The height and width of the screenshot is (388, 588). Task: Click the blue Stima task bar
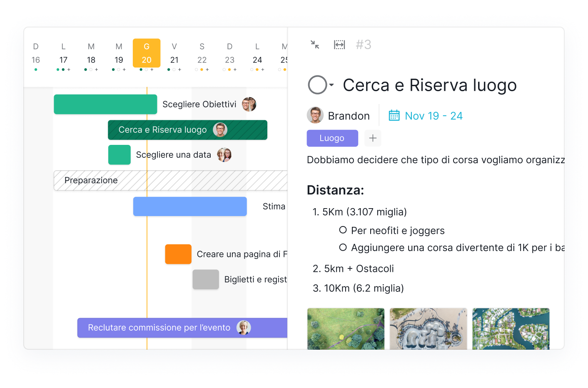pos(190,206)
